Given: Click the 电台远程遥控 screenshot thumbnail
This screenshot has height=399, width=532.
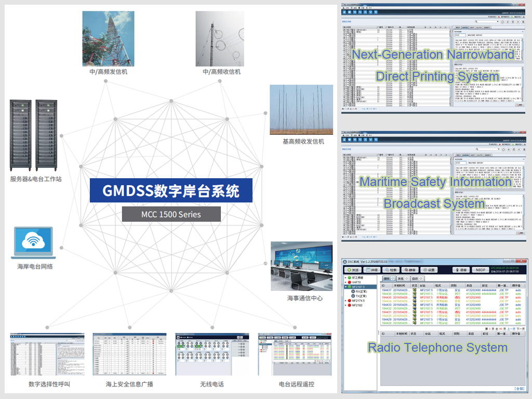Looking at the screenshot, I should click(x=295, y=354).
